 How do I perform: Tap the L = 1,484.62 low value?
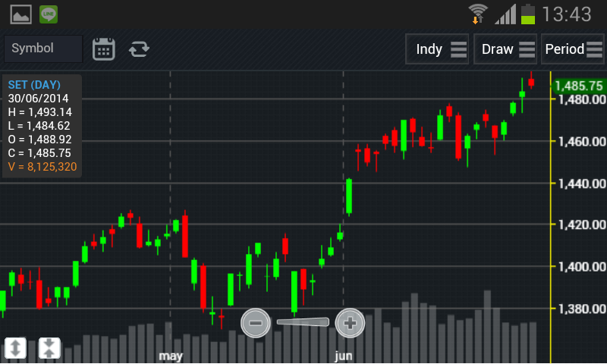(x=39, y=126)
